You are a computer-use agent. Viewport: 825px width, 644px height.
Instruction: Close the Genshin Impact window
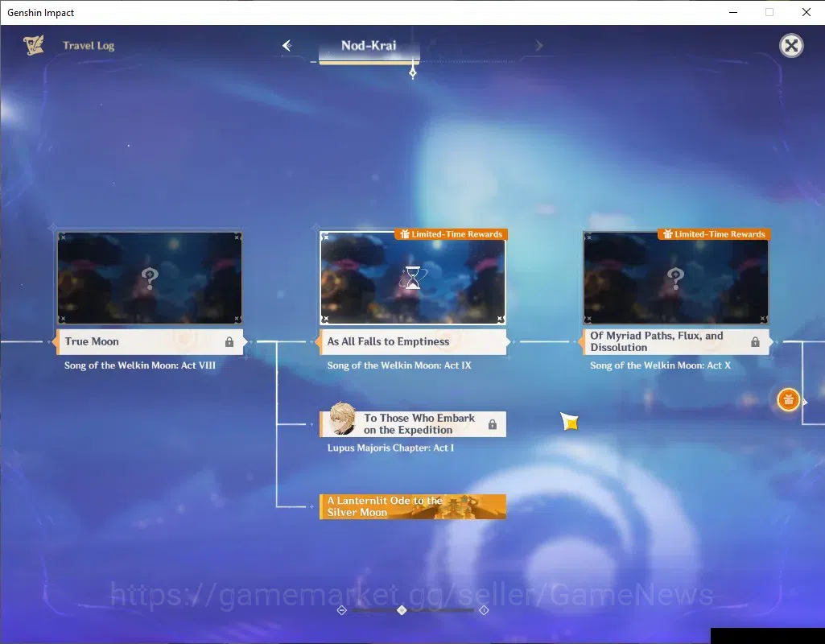click(806, 12)
